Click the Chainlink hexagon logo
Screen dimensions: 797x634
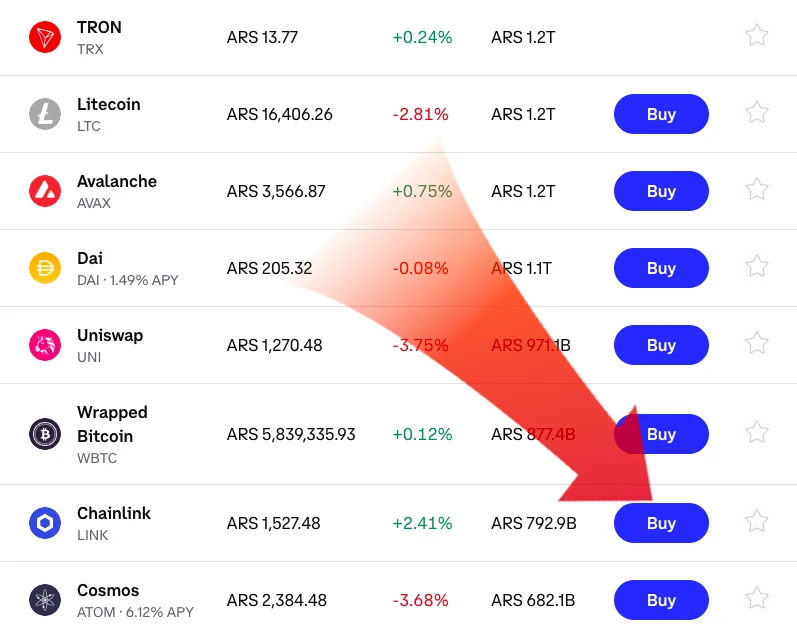tap(45, 523)
